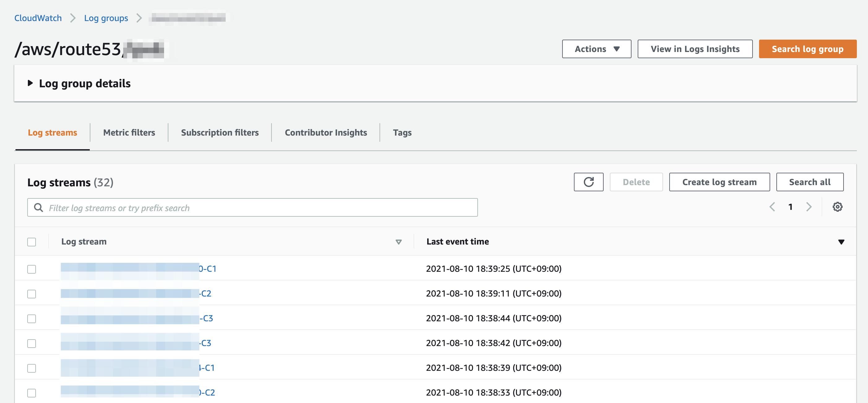Open the Subscription filters tab

coord(220,132)
